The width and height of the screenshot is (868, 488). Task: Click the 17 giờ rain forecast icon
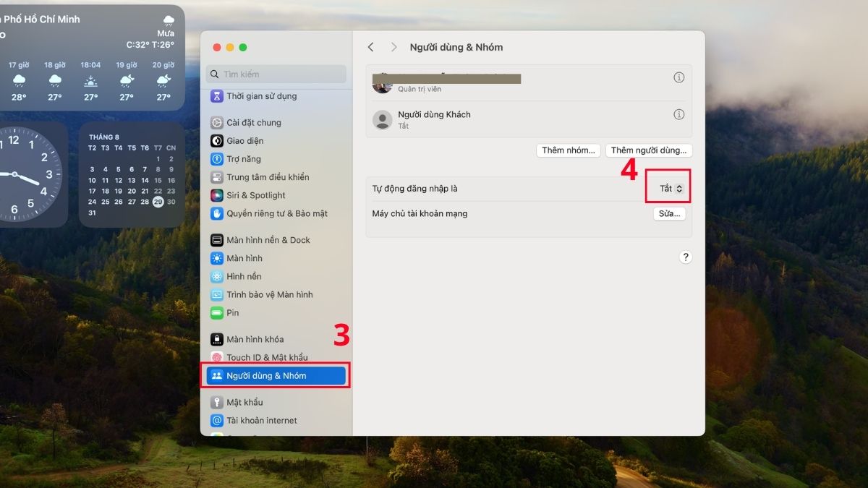[x=19, y=81]
